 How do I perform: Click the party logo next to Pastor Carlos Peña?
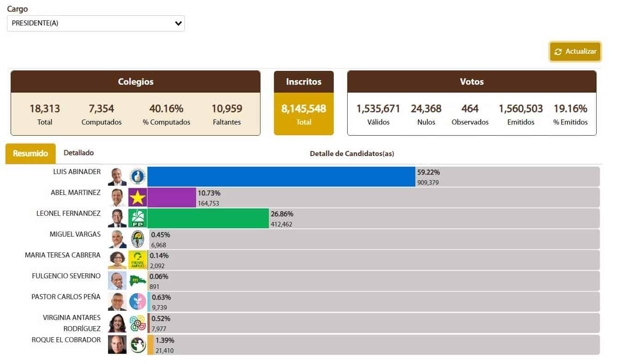pos(138,301)
